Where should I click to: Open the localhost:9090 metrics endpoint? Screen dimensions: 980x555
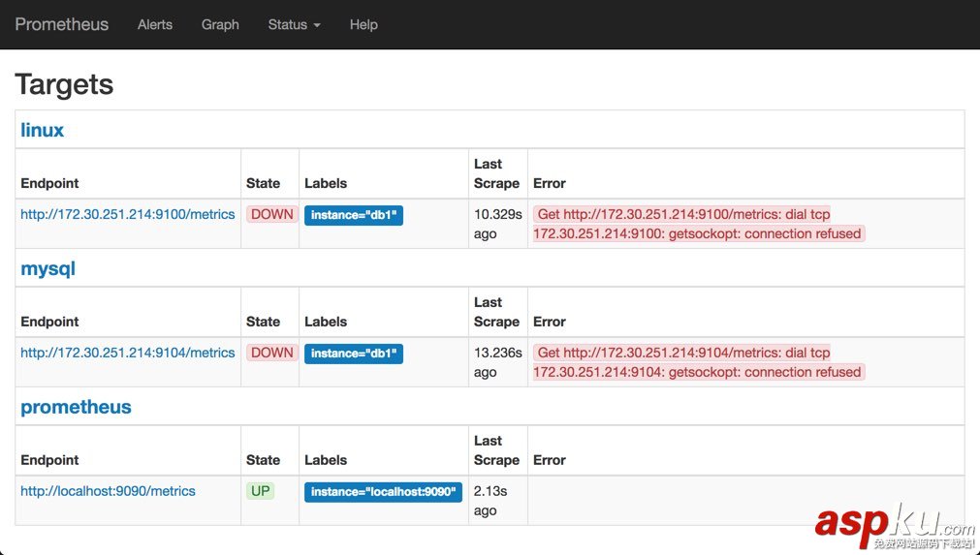(109, 491)
